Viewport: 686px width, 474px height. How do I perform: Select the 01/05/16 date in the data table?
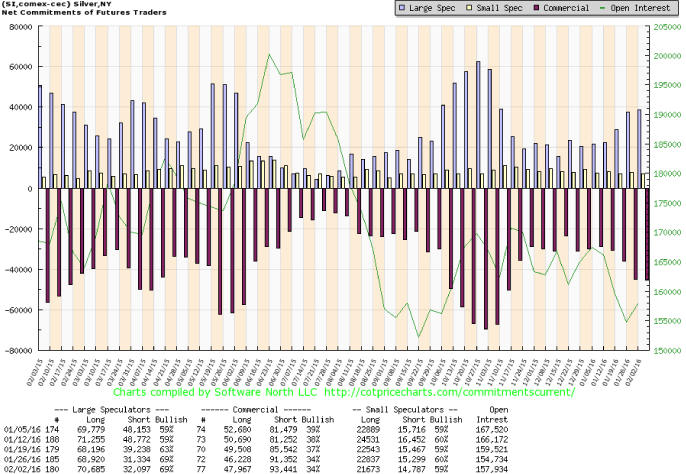pos(21,429)
